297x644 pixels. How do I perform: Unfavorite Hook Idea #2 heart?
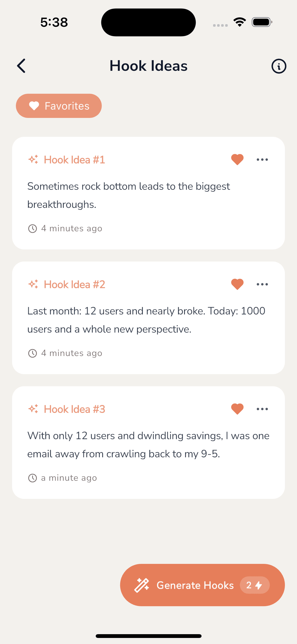(237, 284)
